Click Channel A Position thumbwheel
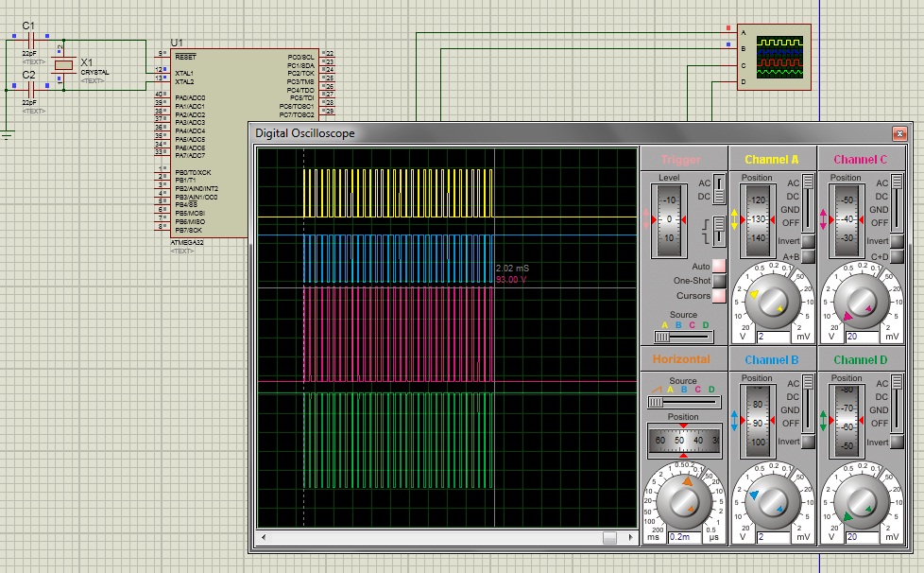Image resolution: width=924 pixels, height=573 pixels. coord(758,220)
